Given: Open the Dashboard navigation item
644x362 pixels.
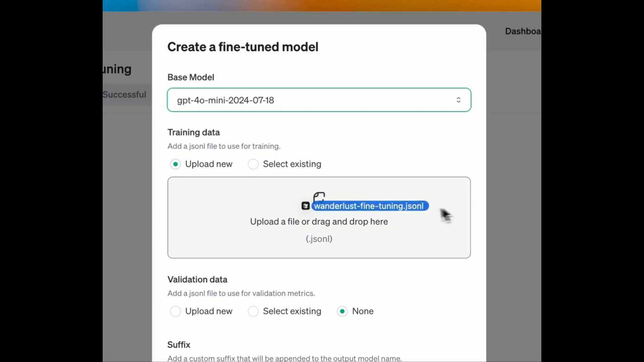Looking at the screenshot, I should (x=523, y=31).
